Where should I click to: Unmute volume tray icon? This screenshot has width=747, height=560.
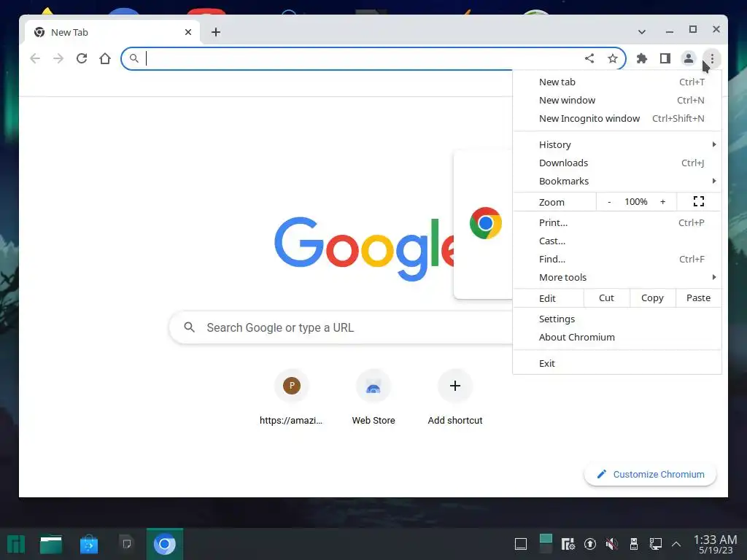612,544
